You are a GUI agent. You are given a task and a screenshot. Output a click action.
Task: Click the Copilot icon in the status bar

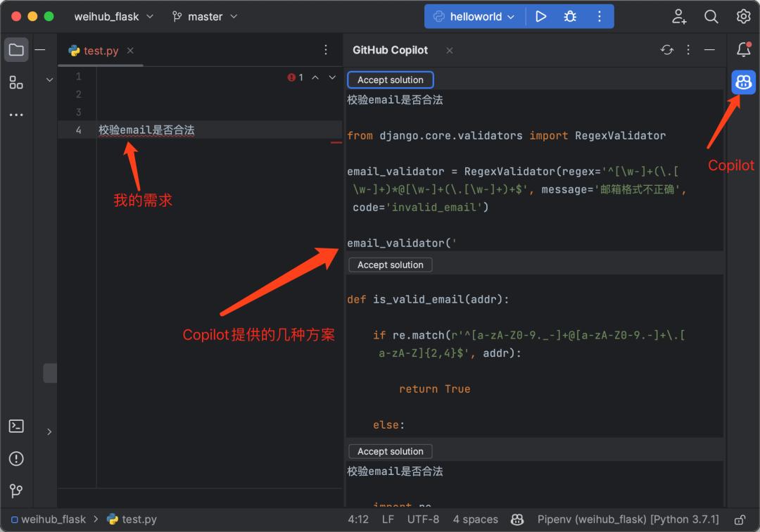pos(517,519)
